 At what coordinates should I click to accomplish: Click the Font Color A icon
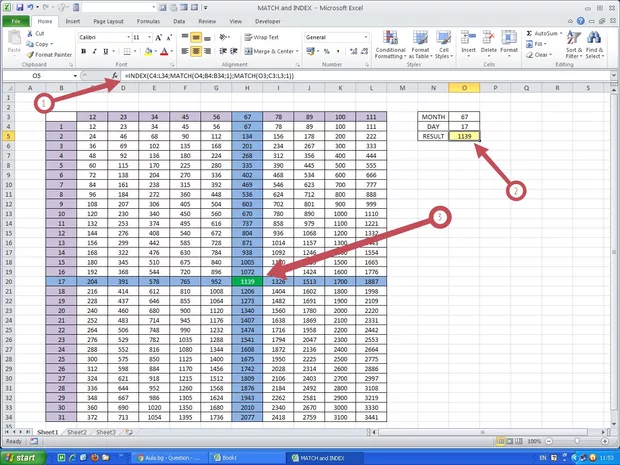(164, 51)
